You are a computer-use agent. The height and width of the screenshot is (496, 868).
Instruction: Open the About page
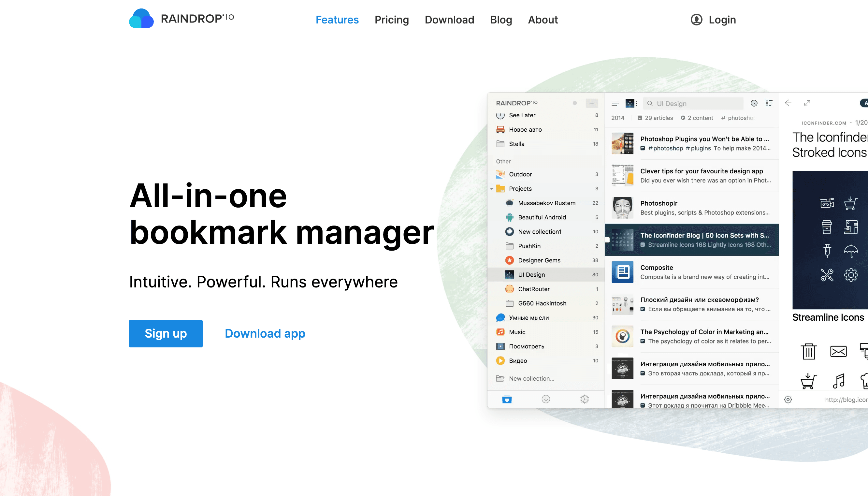(543, 20)
